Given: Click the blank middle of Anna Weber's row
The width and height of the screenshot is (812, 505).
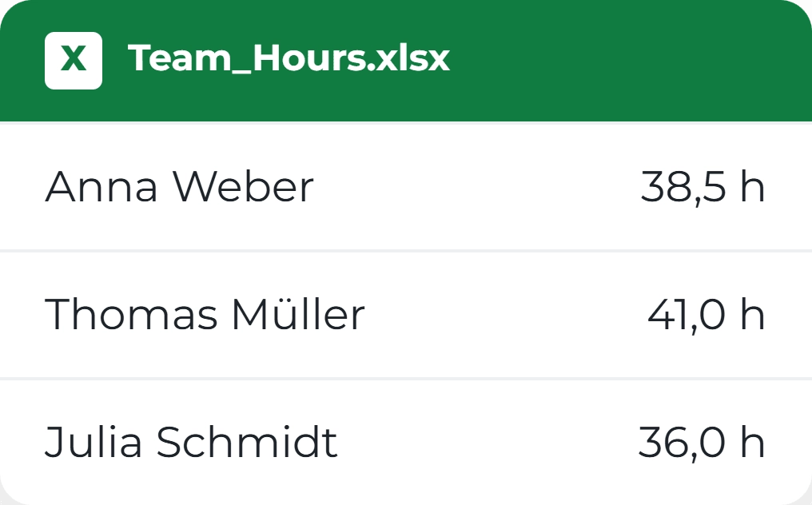Looking at the screenshot, I should pyautogui.click(x=476, y=187).
